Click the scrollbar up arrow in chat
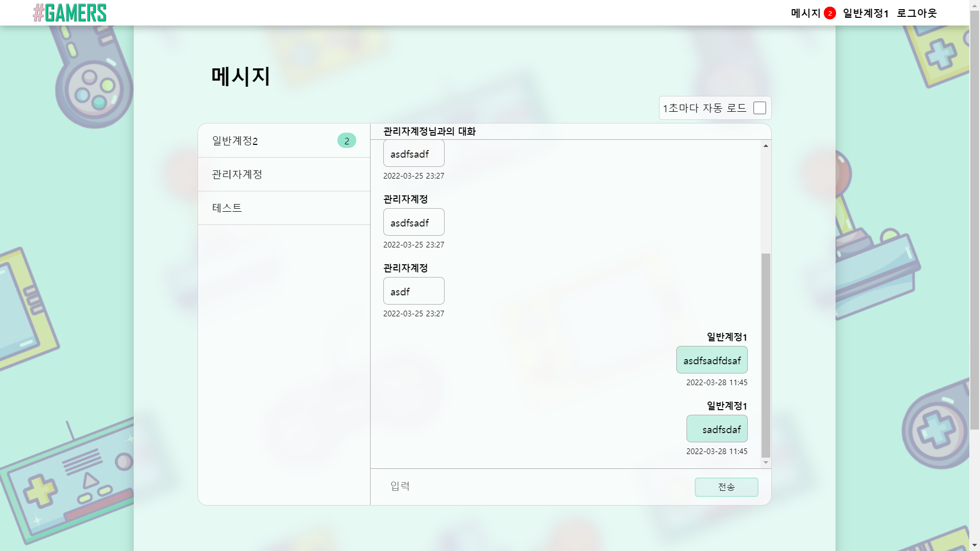The width and height of the screenshot is (980, 551). (765, 146)
